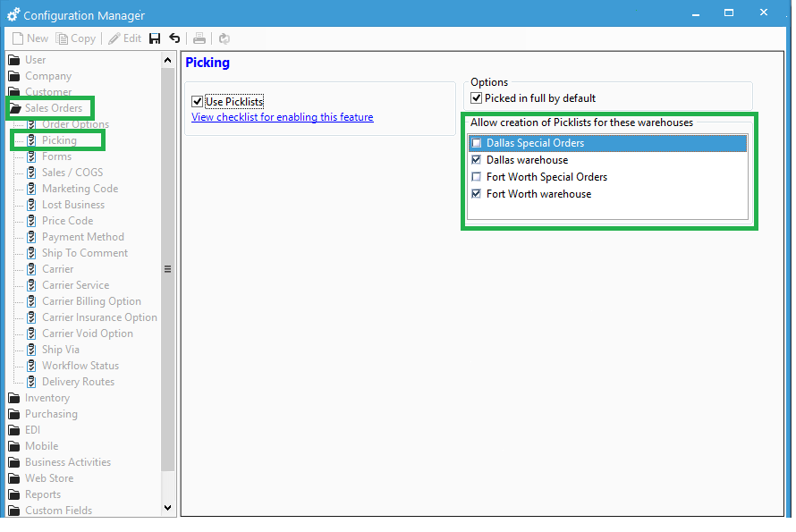Open the Company folder icon

click(14, 76)
